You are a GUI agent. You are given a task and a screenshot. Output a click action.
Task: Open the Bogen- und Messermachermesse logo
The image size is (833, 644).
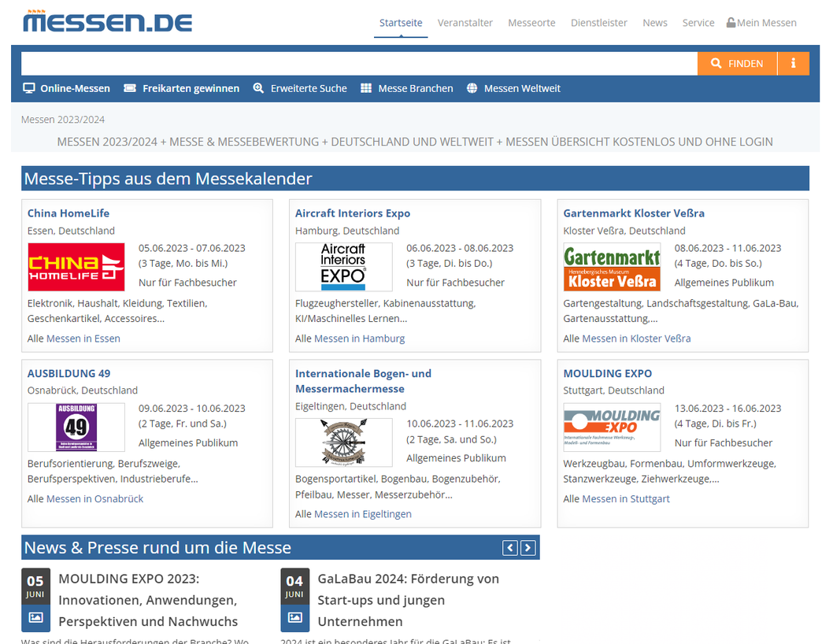point(344,442)
